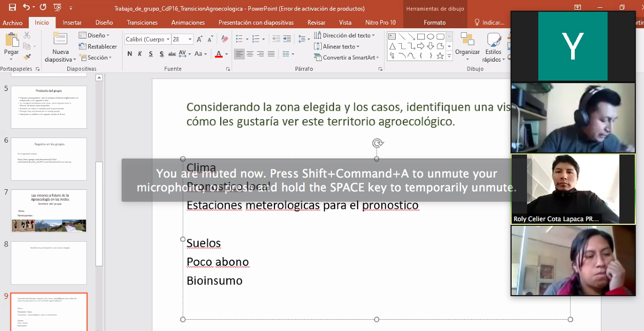Click the Format Painter brush icon

[27, 57]
